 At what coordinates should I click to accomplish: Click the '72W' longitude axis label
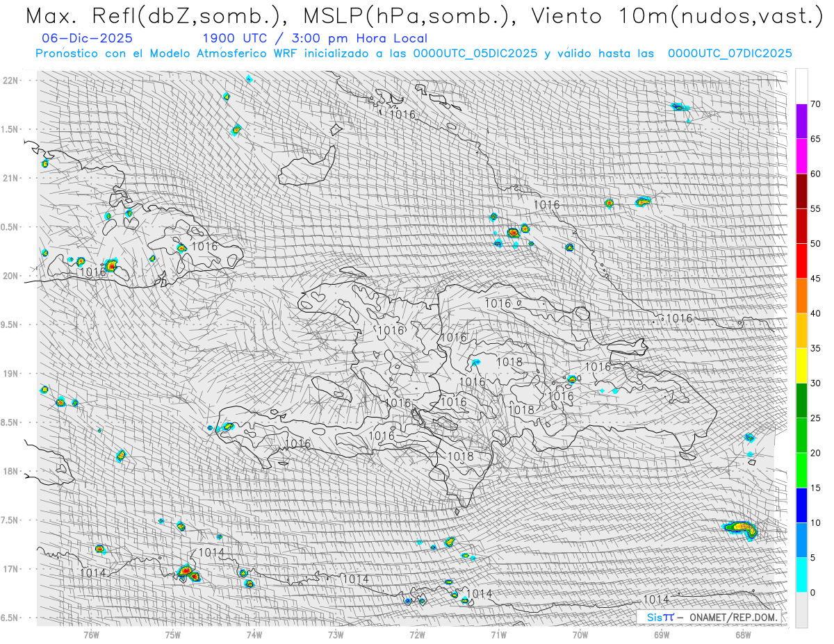417,634
